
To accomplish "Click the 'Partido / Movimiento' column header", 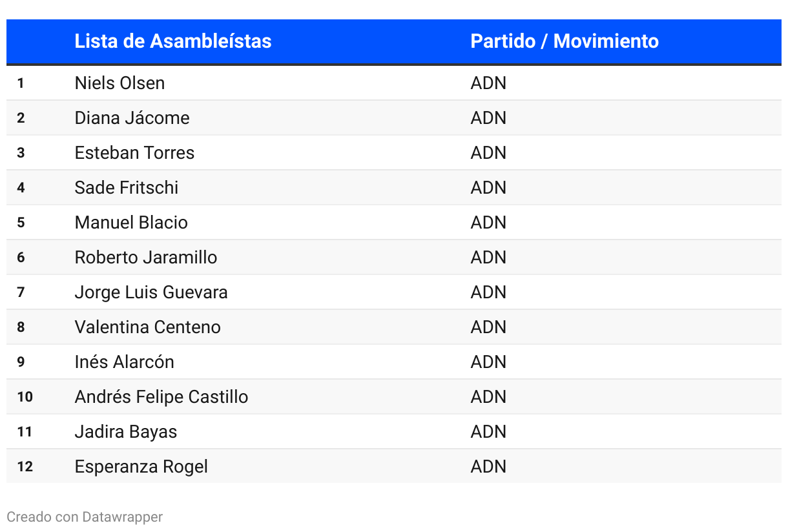I will (x=565, y=41).
